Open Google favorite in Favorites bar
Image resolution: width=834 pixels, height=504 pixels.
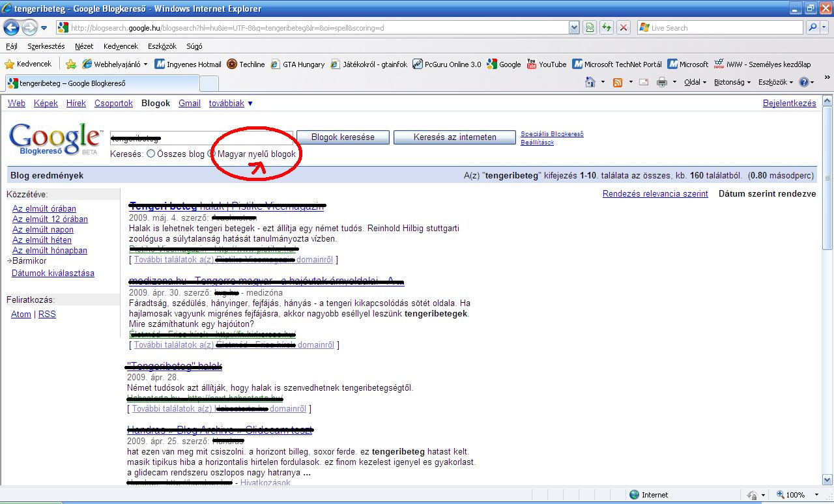point(504,64)
